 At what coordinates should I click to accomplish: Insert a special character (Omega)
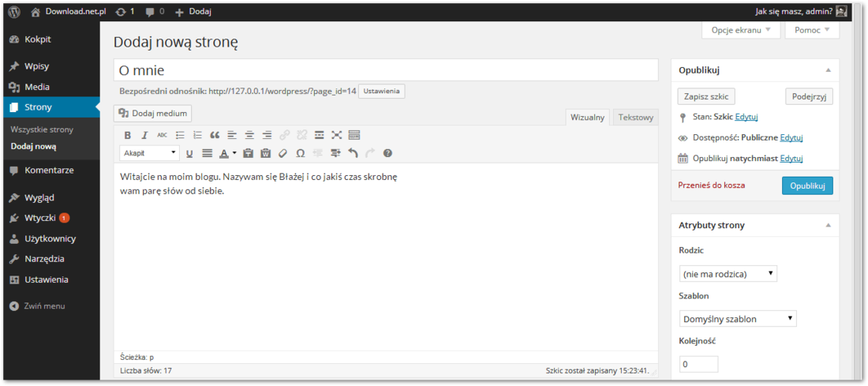(301, 153)
